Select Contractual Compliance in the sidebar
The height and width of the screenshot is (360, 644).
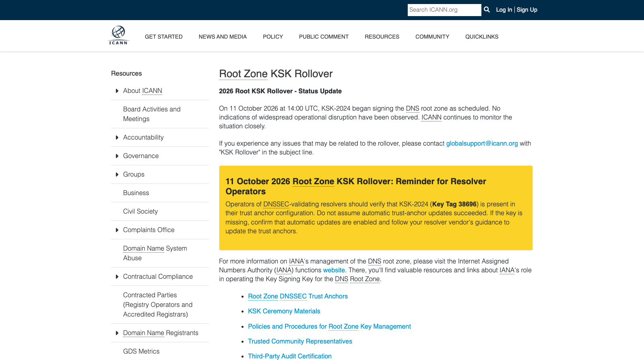pos(158,277)
